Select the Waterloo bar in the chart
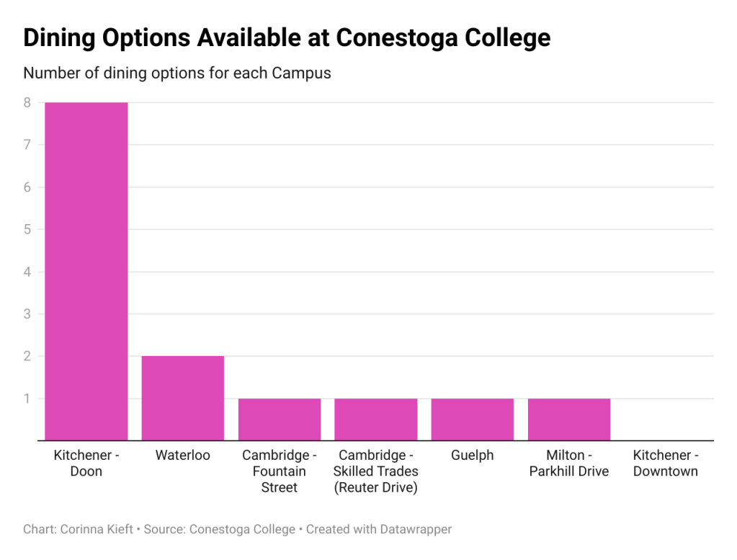Viewport: 737px width, 560px height. [183, 398]
